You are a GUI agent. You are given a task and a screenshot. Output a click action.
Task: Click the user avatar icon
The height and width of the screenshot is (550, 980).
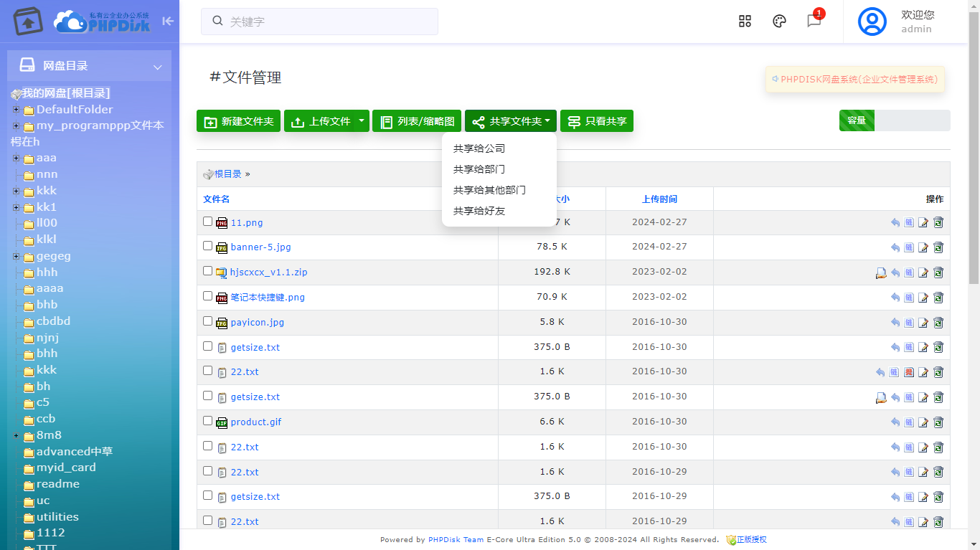point(872,22)
